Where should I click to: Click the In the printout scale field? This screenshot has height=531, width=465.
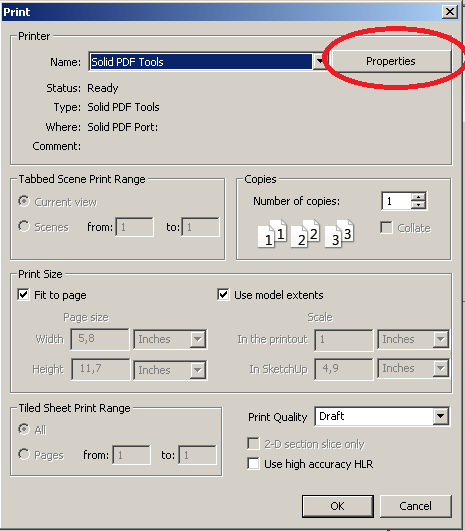point(344,339)
